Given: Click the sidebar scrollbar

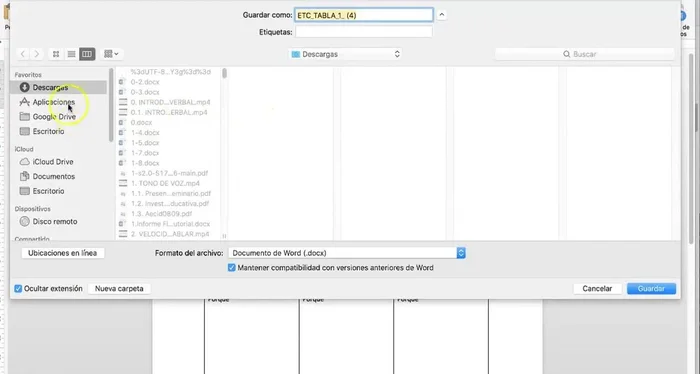Looking at the screenshot, I should 111,105.
